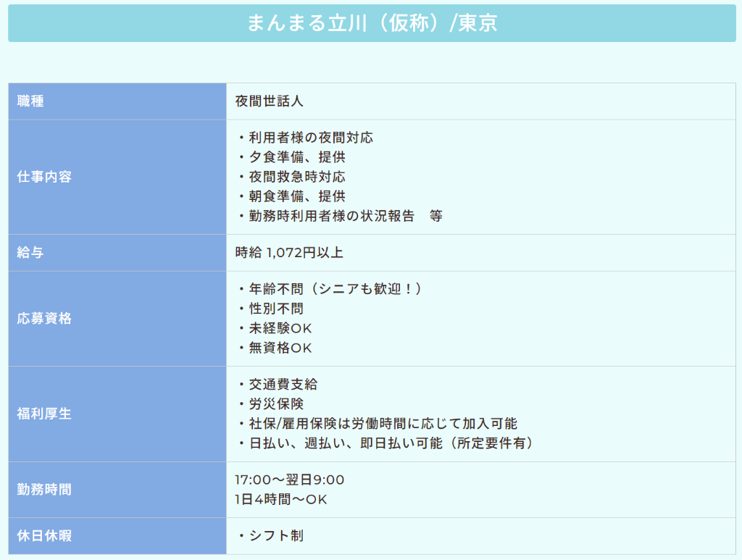Select the 休日休暇 row label
This screenshot has height=560, width=742.
click(x=44, y=536)
